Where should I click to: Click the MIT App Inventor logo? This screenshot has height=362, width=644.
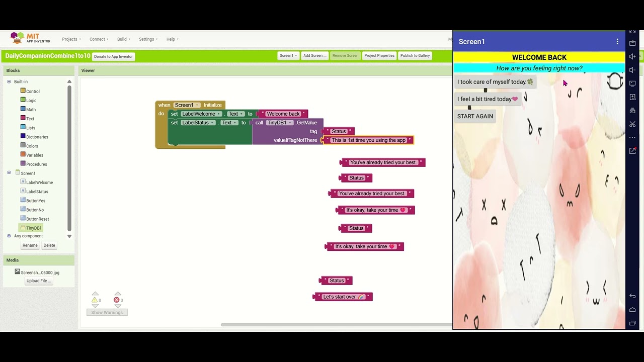coord(30,38)
